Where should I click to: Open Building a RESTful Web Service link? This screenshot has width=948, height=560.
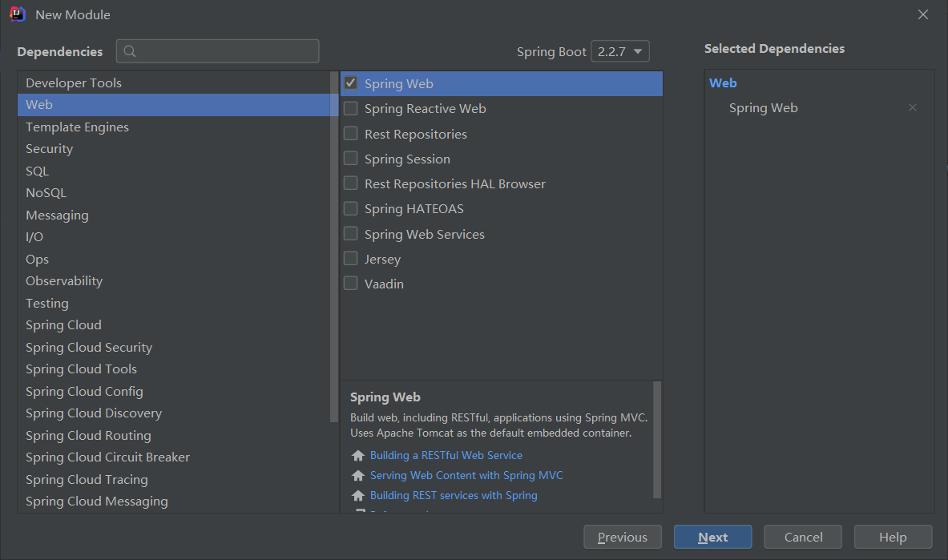446,455
